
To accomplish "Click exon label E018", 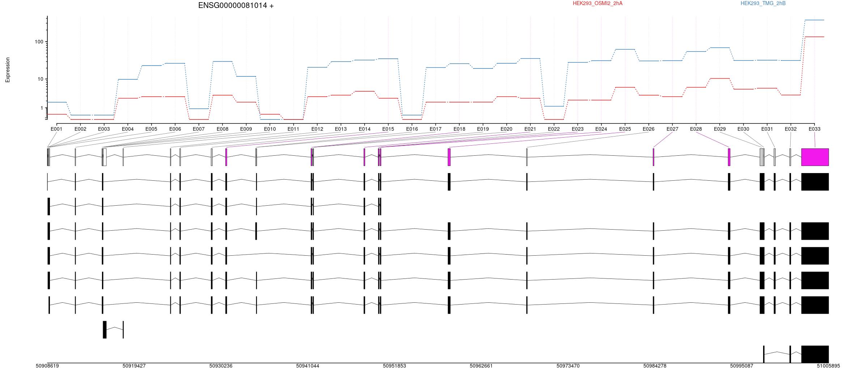I will pyautogui.click(x=459, y=129).
